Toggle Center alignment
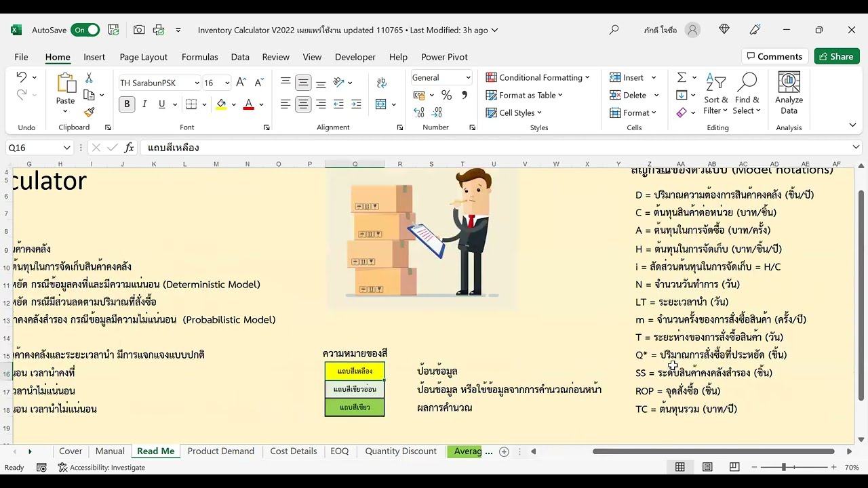868x488 pixels. 303,104
